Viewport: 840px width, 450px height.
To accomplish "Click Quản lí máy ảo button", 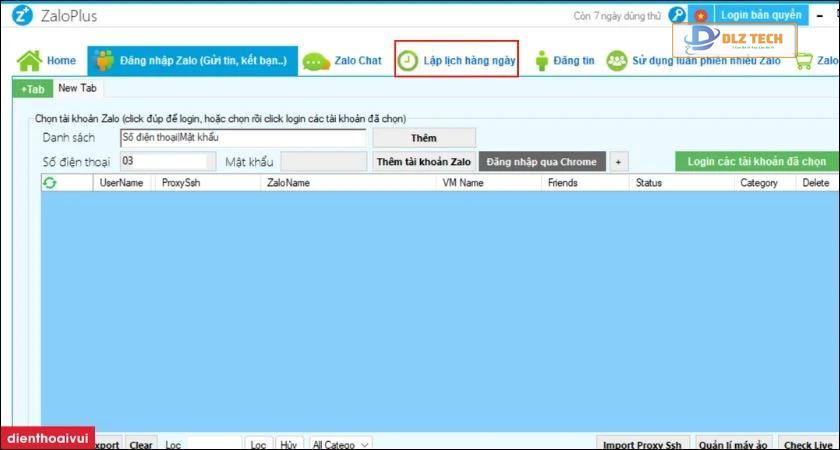I will click(x=733, y=444).
